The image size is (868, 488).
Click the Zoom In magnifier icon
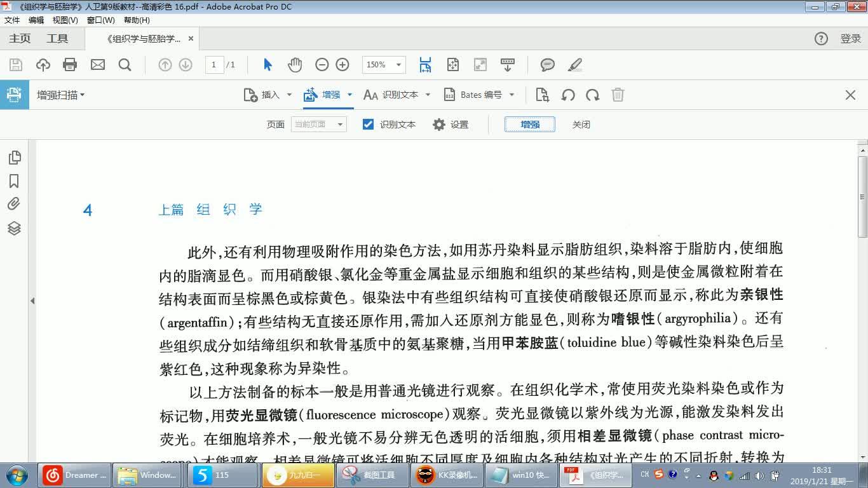tap(342, 64)
